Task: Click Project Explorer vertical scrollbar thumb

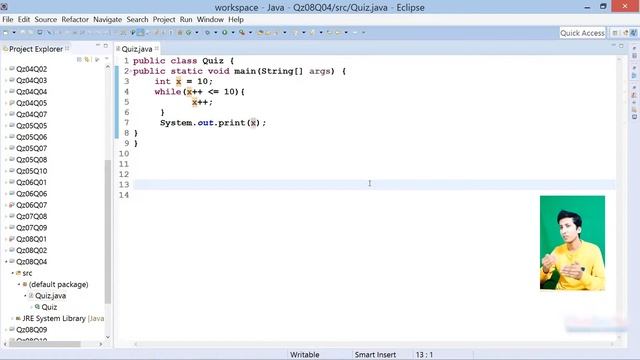Action: click(108, 231)
